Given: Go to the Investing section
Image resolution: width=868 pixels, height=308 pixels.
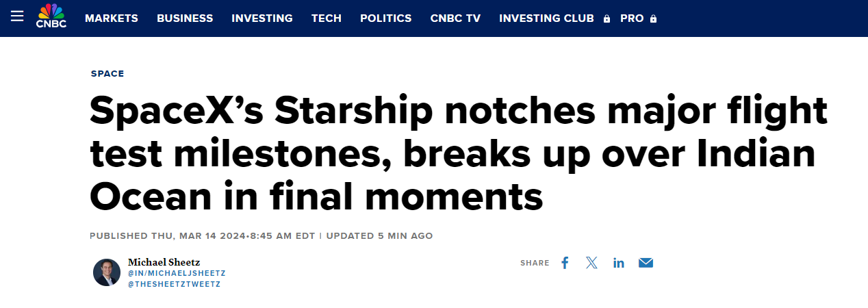Looking at the screenshot, I should [x=262, y=18].
